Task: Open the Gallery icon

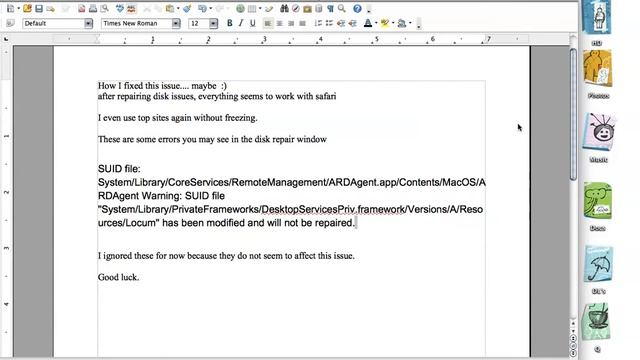Action: tap(307, 8)
